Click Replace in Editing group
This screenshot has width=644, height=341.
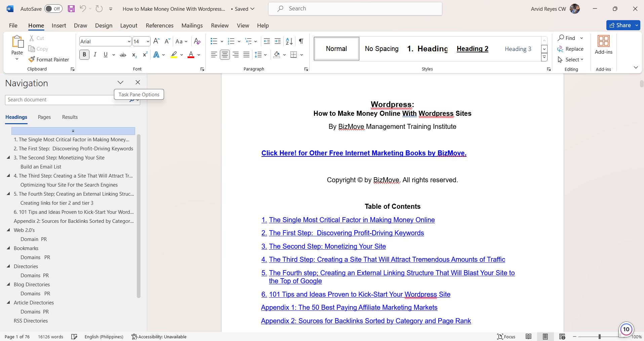[570, 49]
